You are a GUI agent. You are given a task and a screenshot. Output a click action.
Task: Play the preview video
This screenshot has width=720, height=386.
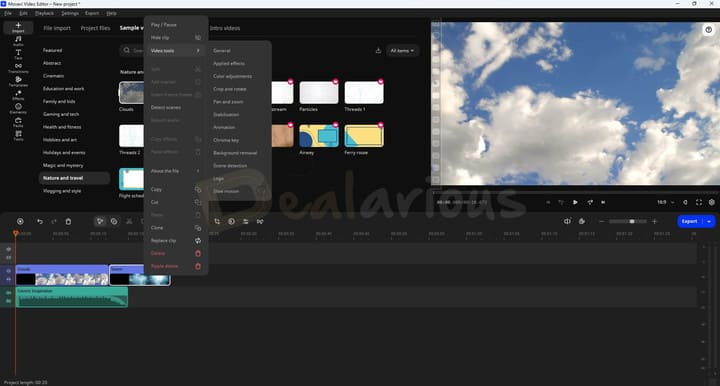575,202
